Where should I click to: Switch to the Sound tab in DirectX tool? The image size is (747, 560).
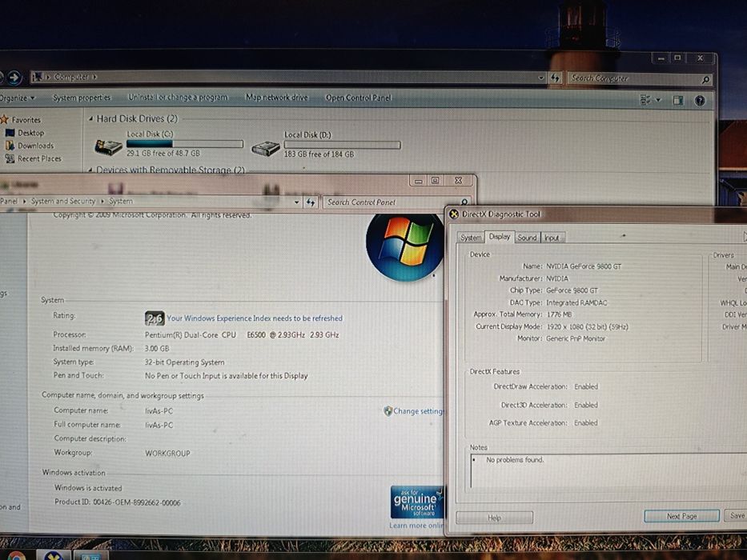[527, 238]
